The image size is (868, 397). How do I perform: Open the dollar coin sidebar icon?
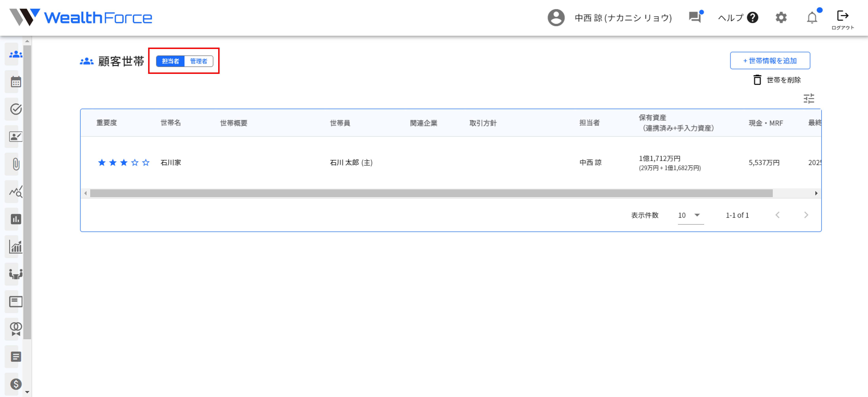[x=16, y=384]
